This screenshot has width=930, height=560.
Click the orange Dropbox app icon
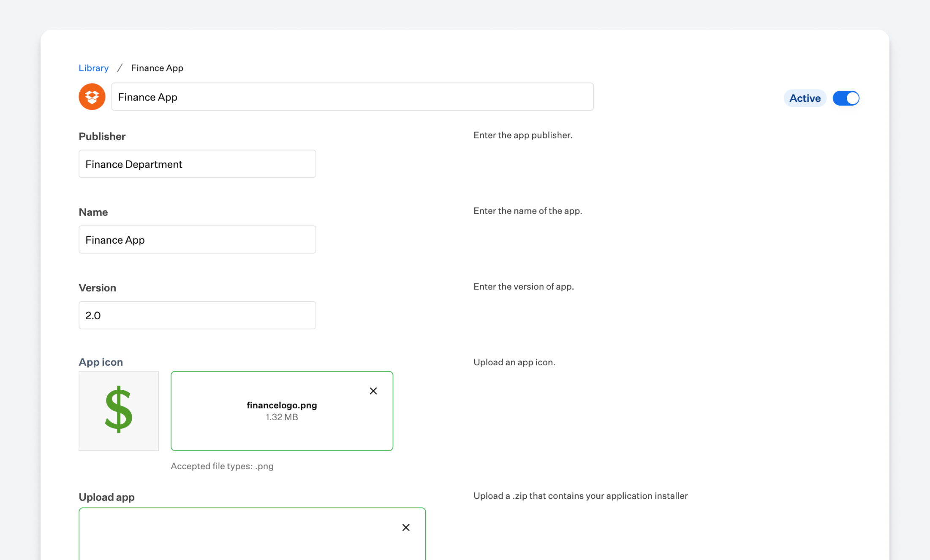(x=92, y=97)
